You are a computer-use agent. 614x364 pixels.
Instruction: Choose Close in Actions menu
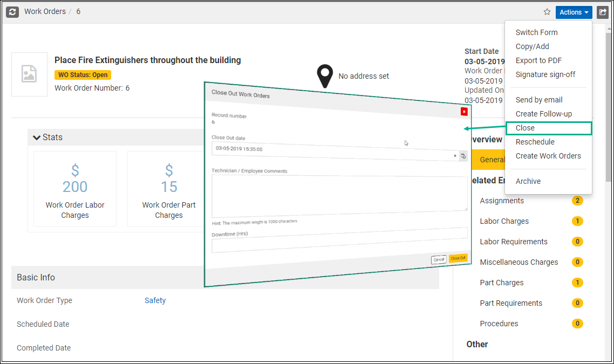click(x=549, y=128)
